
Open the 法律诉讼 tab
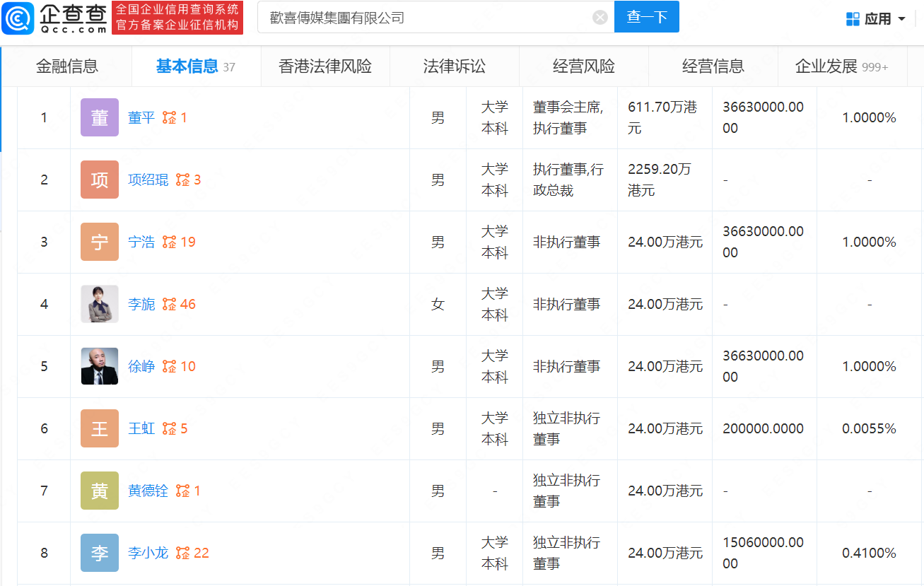click(455, 66)
